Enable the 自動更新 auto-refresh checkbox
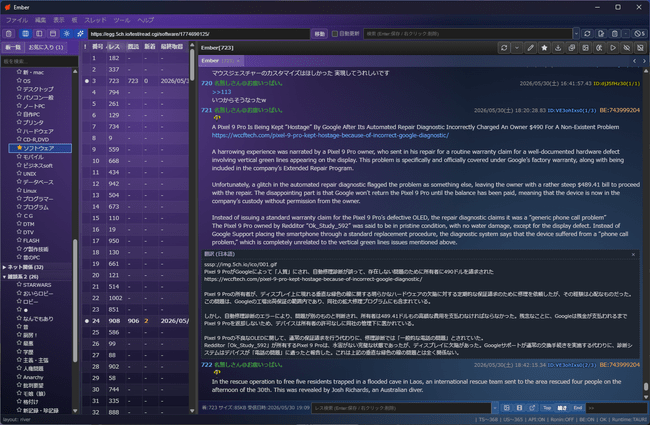 [335, 34]
